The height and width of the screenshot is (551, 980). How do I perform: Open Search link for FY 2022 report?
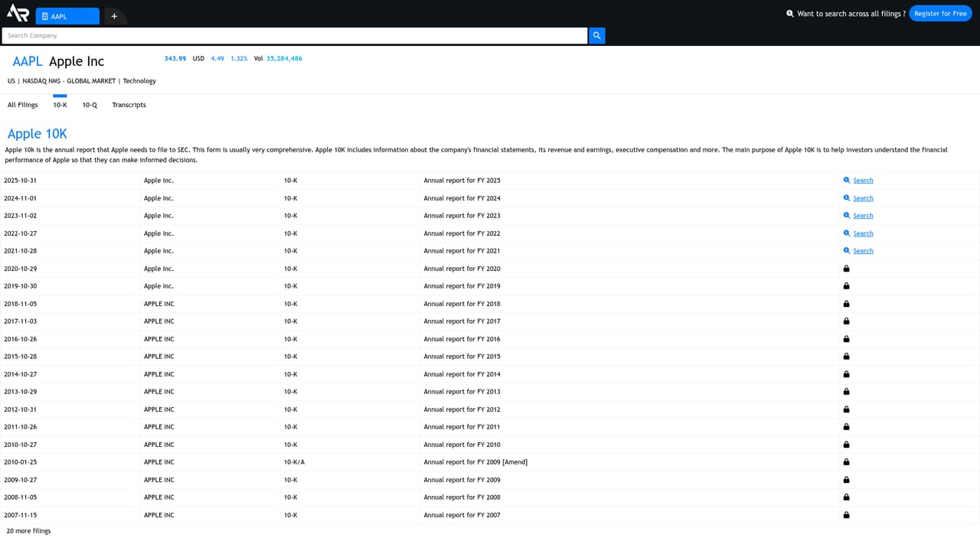pos(863,233)
